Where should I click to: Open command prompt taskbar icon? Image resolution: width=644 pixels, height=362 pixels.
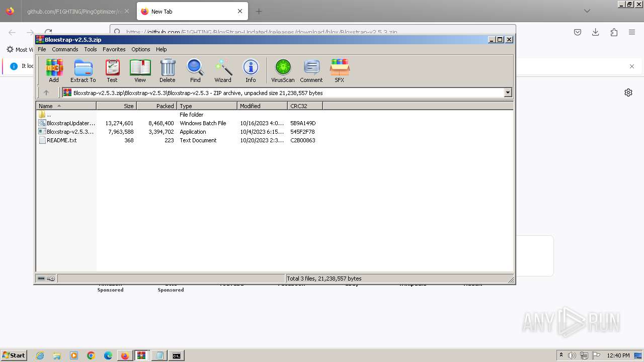click(x=177, y=355)
